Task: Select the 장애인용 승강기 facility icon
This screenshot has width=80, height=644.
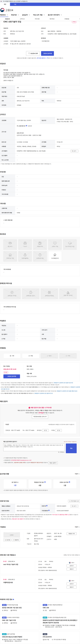Action: point(31,294)
